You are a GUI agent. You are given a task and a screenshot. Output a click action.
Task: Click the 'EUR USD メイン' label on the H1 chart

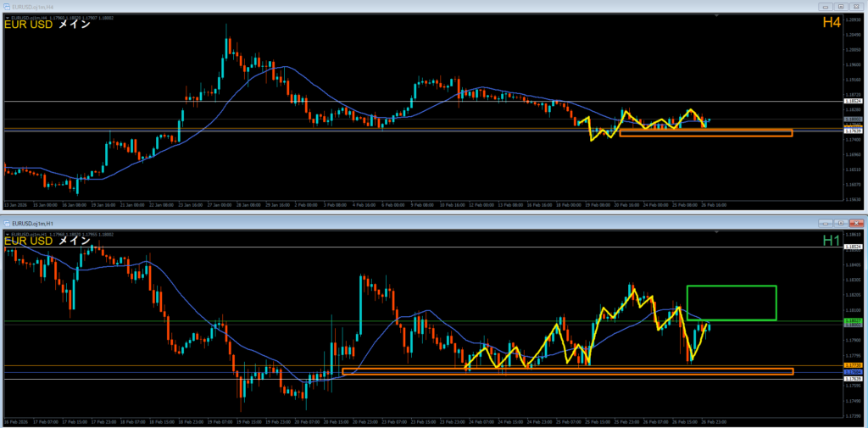click(47, 242)
